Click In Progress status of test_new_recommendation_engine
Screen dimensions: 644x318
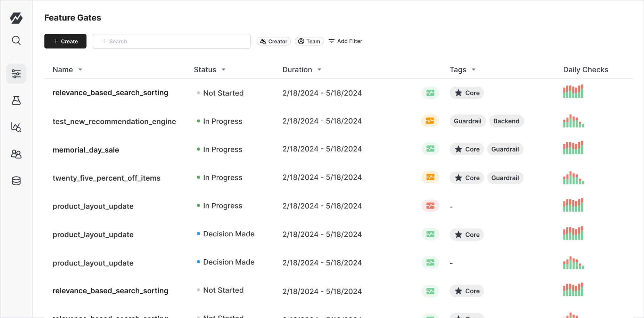[220, 121]
